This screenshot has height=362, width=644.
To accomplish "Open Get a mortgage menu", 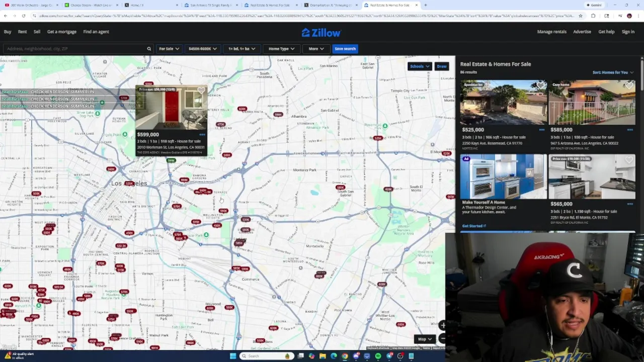I will pos(62,32).
